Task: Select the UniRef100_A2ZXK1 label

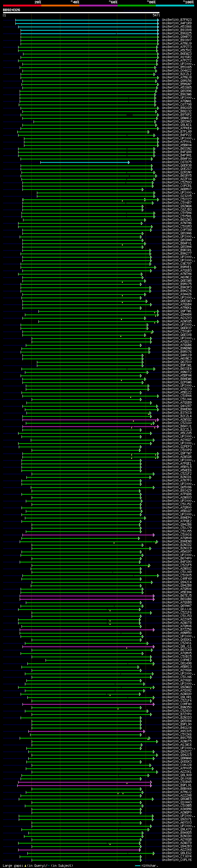Action: click(176, 772)
